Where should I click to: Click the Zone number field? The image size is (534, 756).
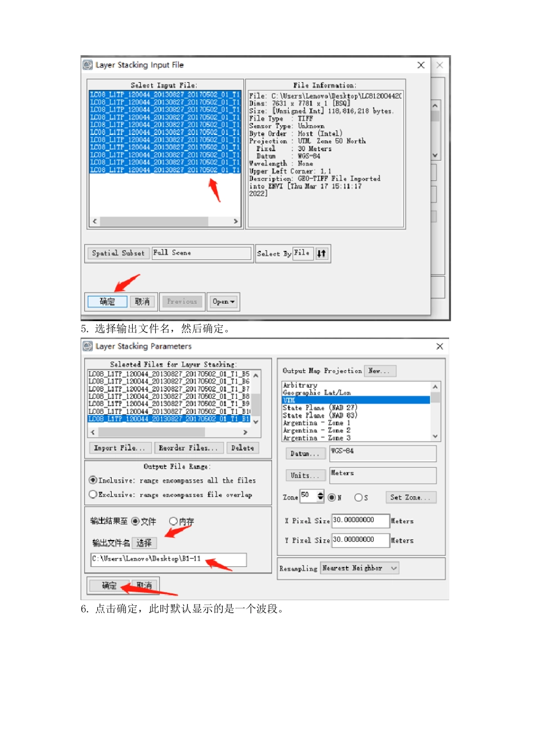[308, 496]
